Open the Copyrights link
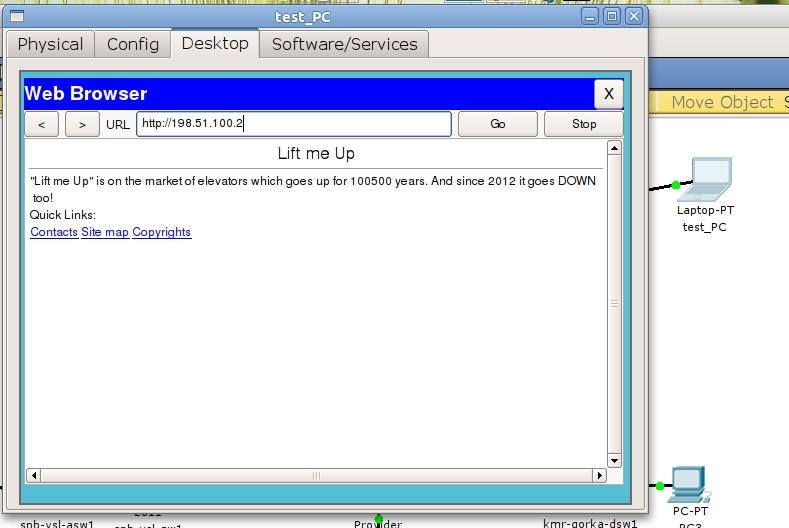 pos(162,232)
